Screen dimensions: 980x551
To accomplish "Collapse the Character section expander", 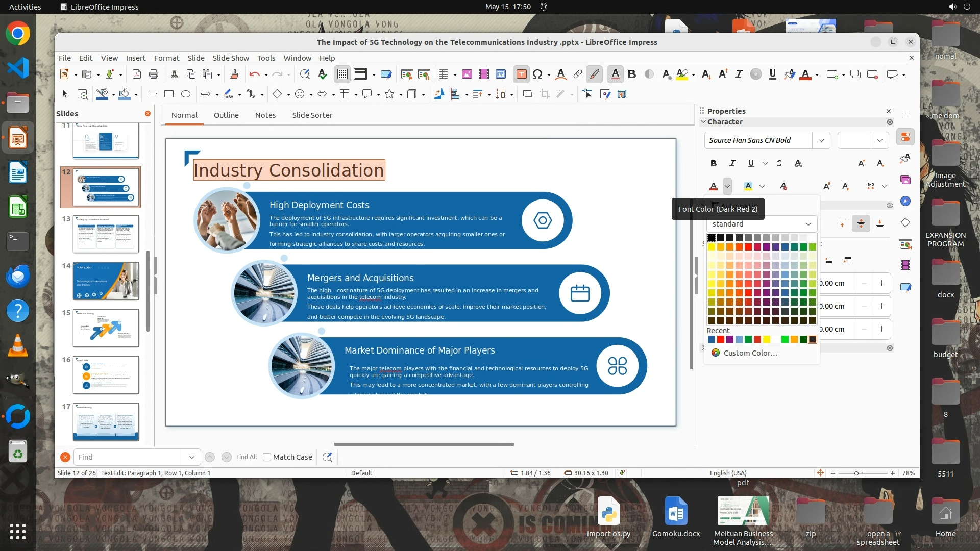I will coord(703,122).
